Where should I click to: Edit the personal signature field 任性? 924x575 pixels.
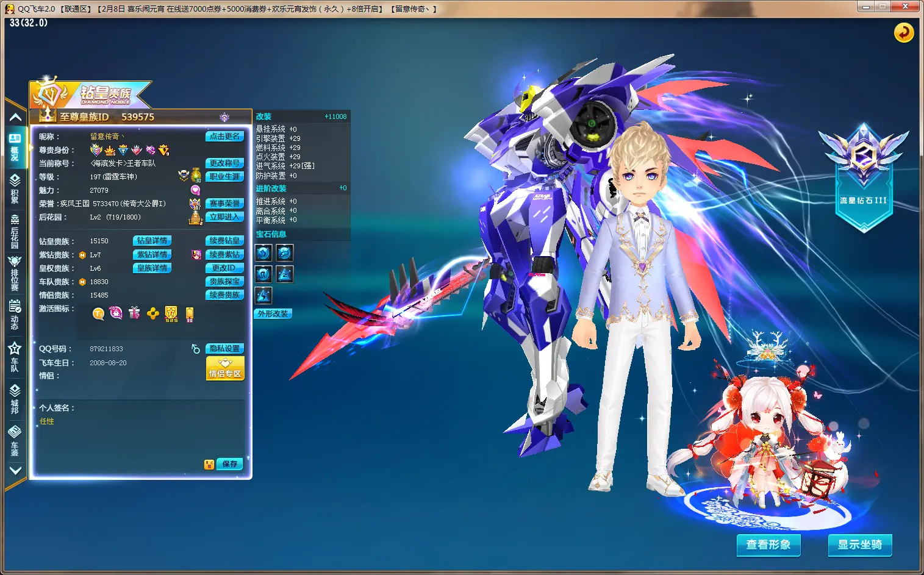coord(140,437)
